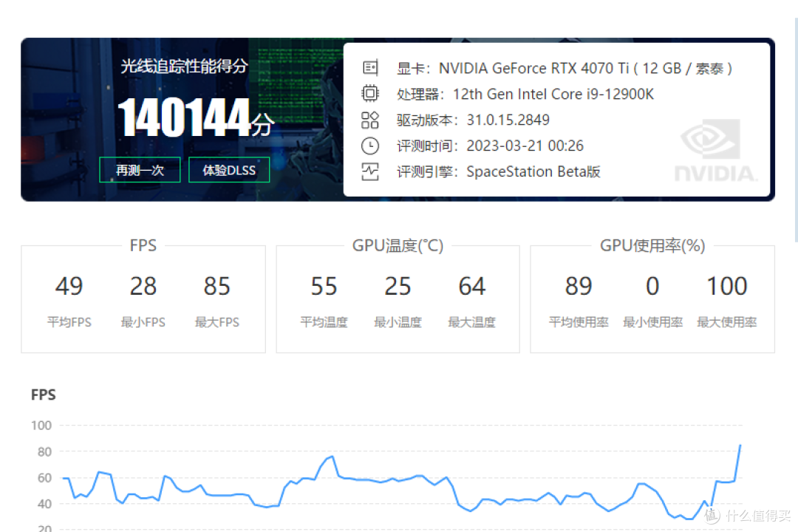
Task: Click the 再测一次 retest button
Action: coord(140,170)
